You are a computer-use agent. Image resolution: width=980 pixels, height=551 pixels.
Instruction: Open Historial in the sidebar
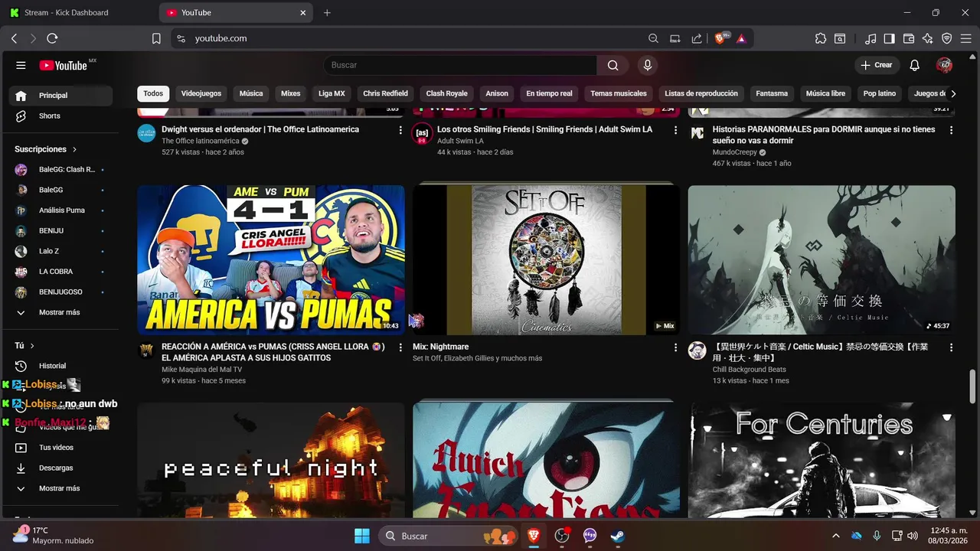point(60,366)
